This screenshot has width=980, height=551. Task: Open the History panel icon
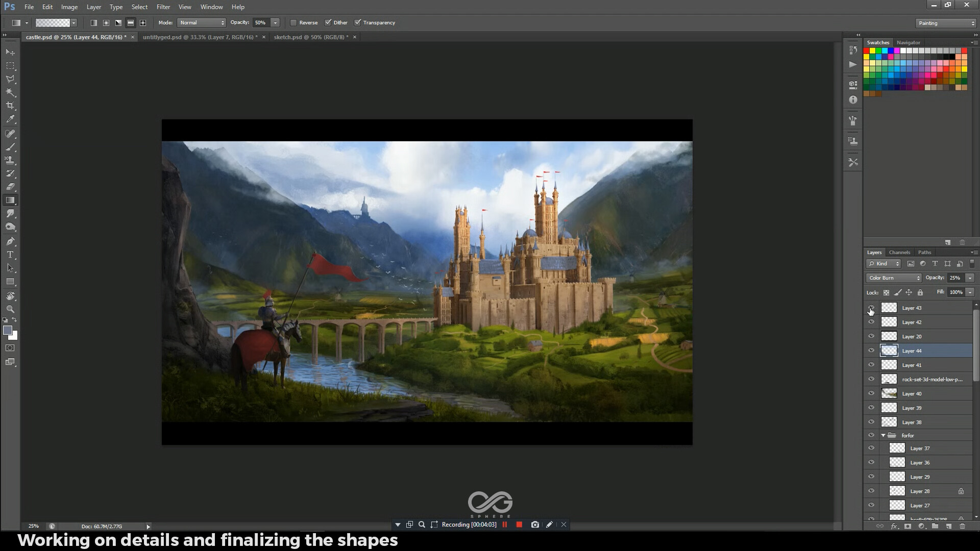pos(852,49)
